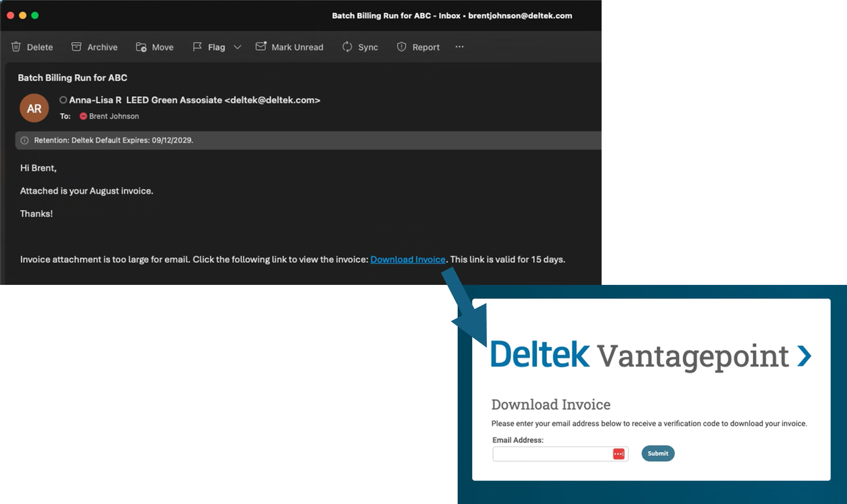This screenshot has width=847, height=504.
Task: Click the Report shield icon
Action: point(401,46)
